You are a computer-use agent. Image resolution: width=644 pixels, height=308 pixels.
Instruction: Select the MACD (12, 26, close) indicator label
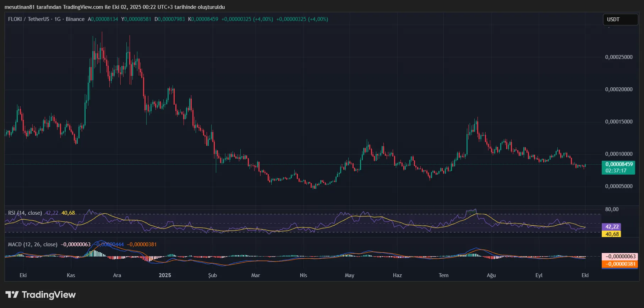[x=33, y=244]
